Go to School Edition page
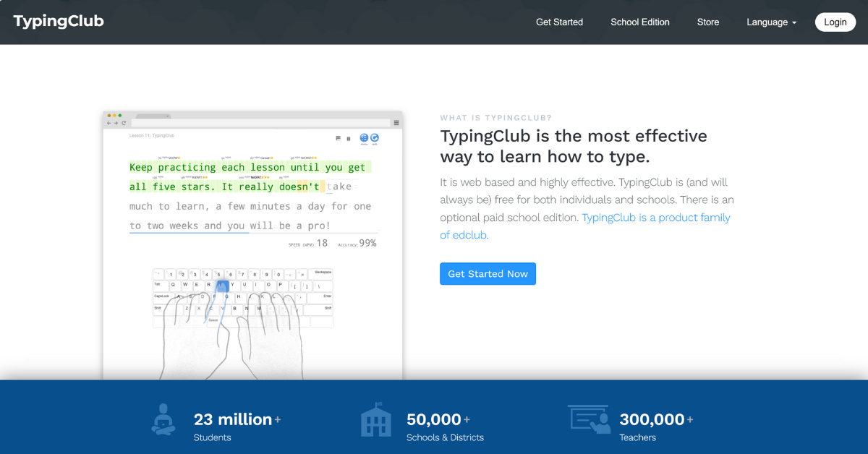The width and height of the screenshot is (868, 454). pyautogui.click(x=640, y=22)
